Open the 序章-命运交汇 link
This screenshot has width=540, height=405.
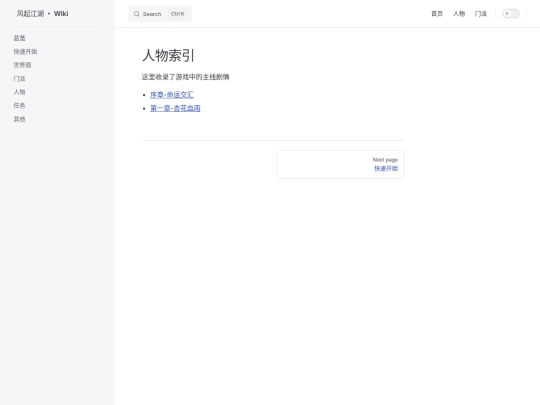click(172, 95)
